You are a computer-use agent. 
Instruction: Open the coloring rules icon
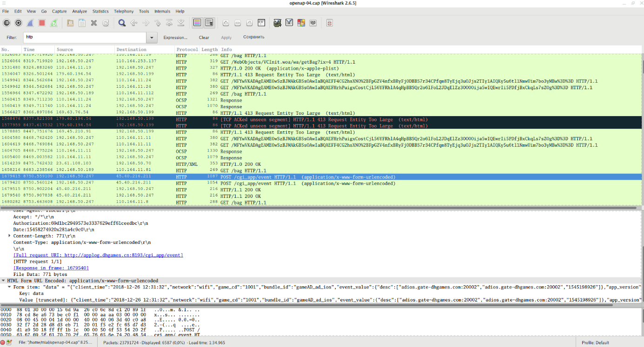pos(301,23)
